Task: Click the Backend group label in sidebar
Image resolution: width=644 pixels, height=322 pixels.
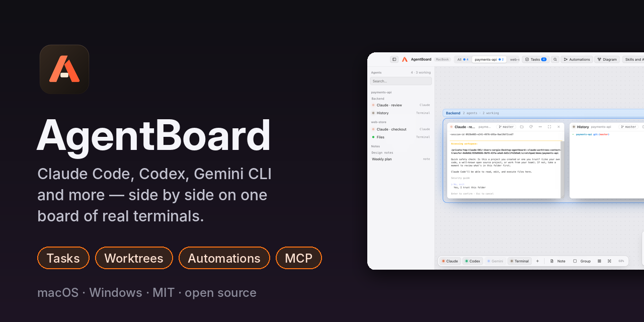Action: pyautogui.click(x=378, y=99)
